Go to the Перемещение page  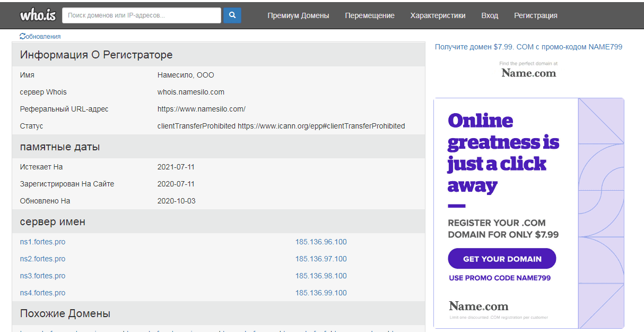coord(370,15)
